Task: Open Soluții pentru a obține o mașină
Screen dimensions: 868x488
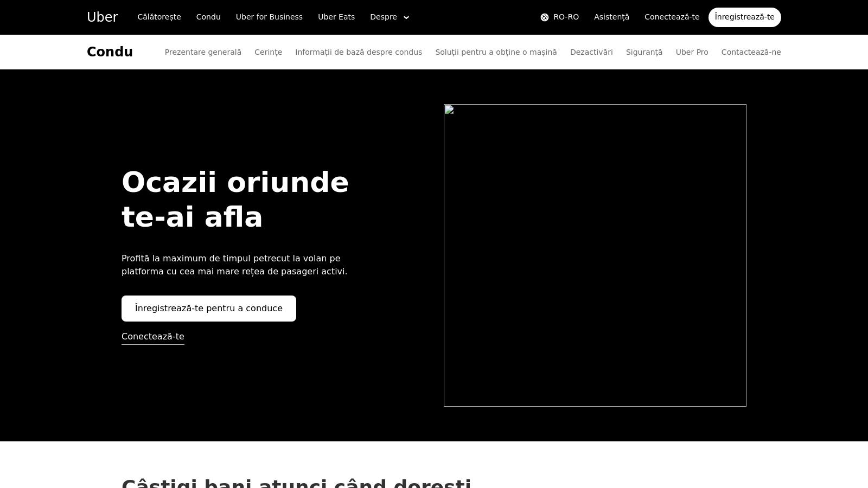Action: [496, 52]
